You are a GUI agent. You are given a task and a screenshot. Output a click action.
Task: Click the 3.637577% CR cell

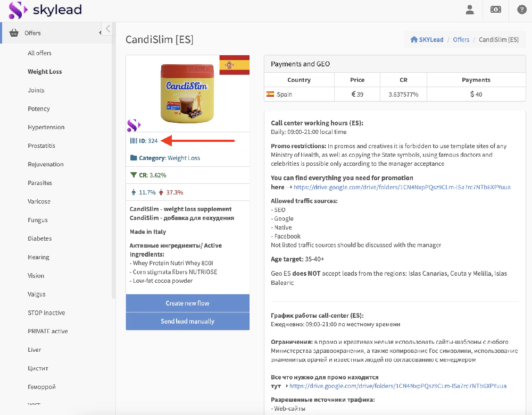[403, 94]
